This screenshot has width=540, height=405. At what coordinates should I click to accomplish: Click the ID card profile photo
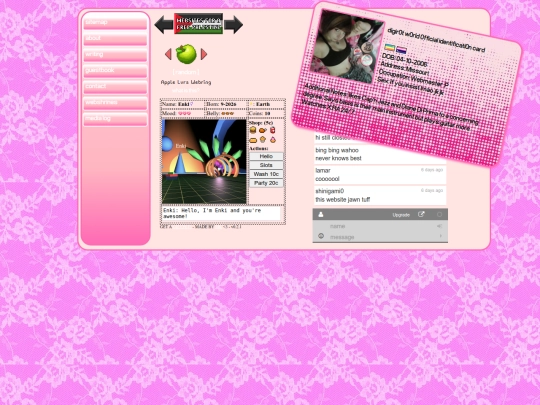(x=347, y=46)
